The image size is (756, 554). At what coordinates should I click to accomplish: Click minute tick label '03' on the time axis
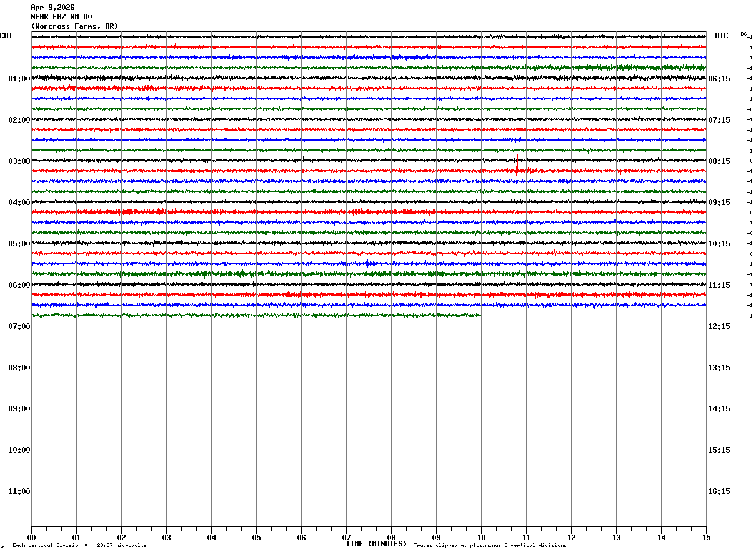[x=166, y=537]
